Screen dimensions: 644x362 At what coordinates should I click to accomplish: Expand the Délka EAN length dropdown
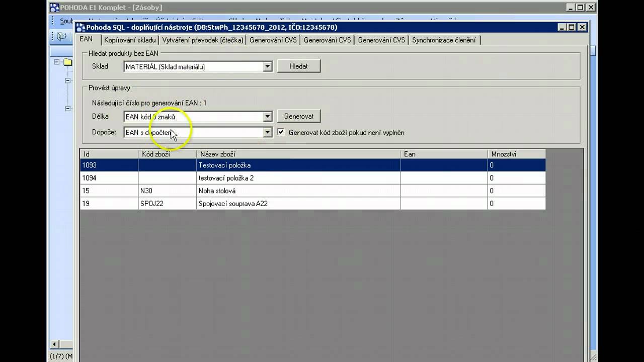click(268, 117)
